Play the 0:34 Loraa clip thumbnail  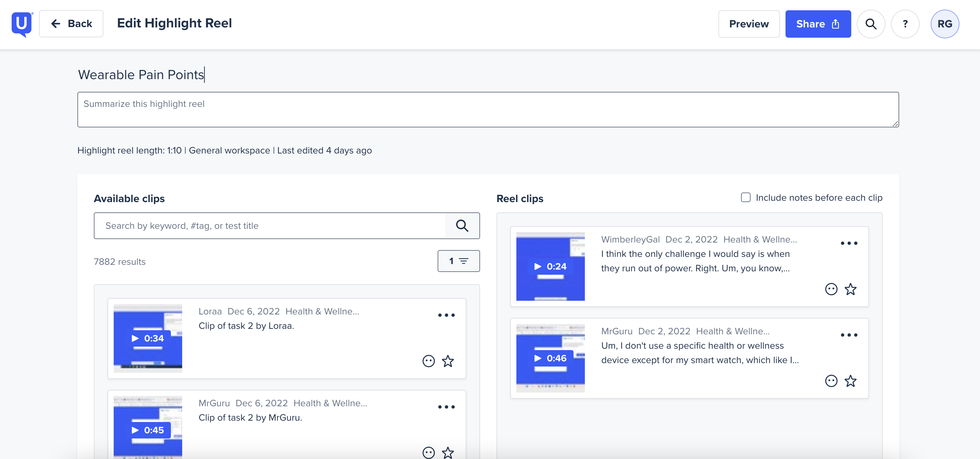click(148, 338)
